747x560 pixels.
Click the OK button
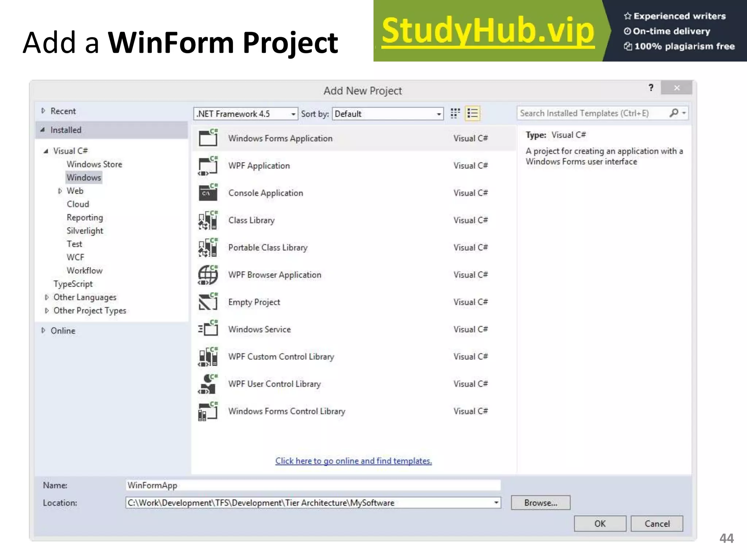[x=600, y=524]
